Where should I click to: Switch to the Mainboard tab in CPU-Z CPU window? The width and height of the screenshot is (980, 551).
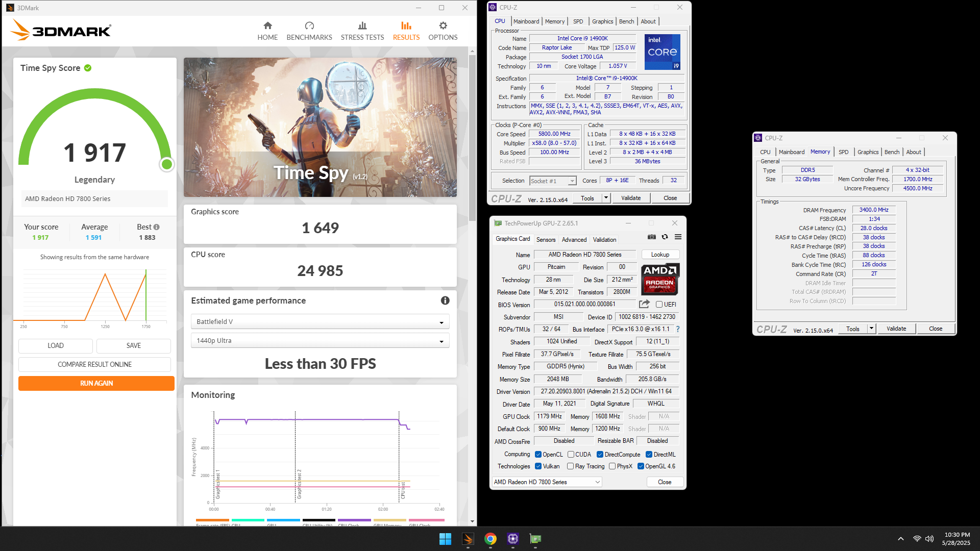(x=526, y=21)
